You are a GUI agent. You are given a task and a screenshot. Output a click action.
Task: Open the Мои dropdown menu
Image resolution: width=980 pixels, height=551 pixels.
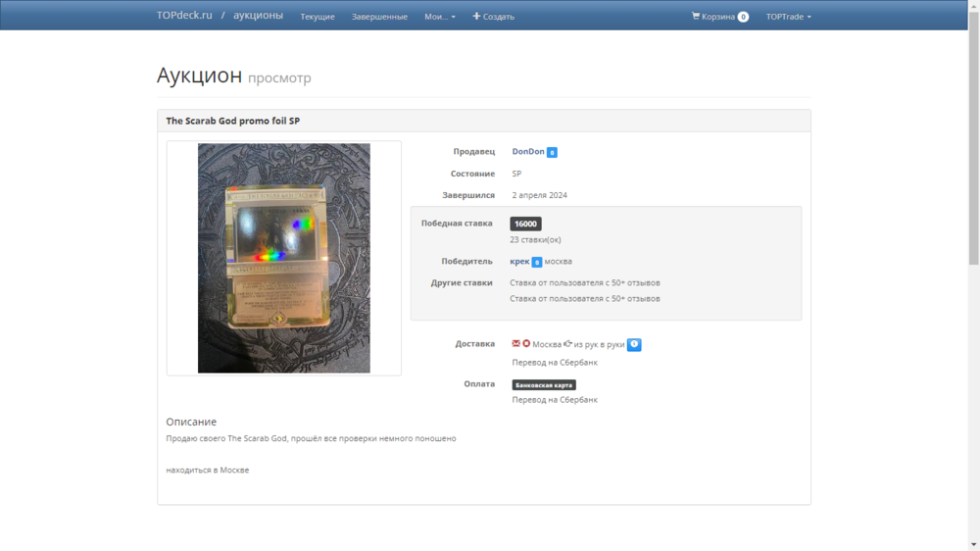click(439, 17)
